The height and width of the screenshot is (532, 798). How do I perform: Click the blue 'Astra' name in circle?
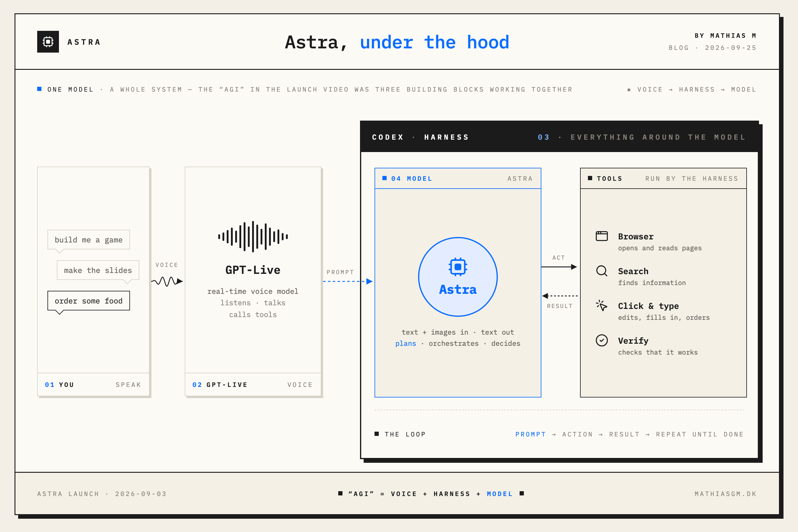point(458,289)
